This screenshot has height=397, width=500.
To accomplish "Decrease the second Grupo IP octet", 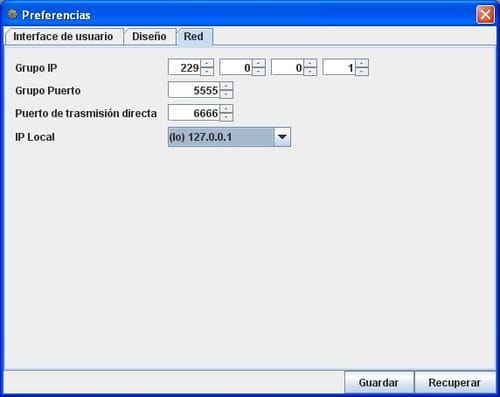I will point(259,72).
